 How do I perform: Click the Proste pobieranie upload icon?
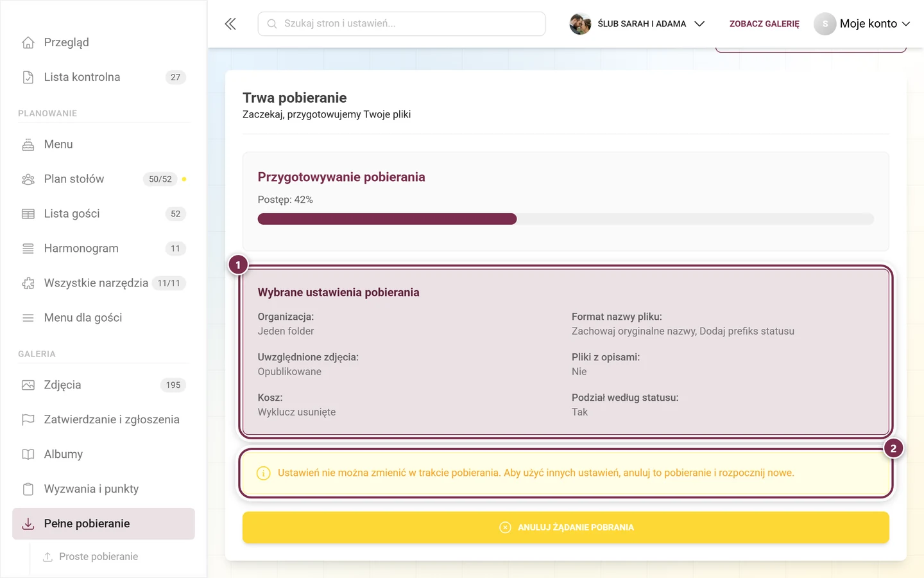click(x=47, y=557)
